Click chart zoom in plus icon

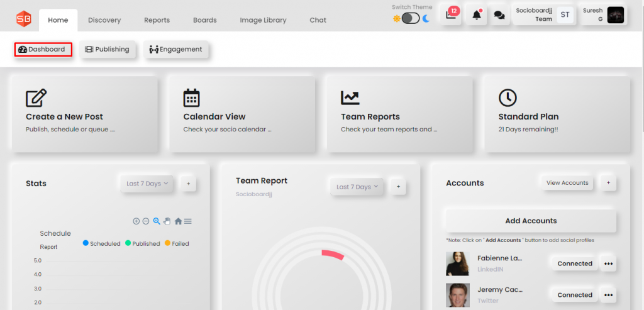coord(136,221)
